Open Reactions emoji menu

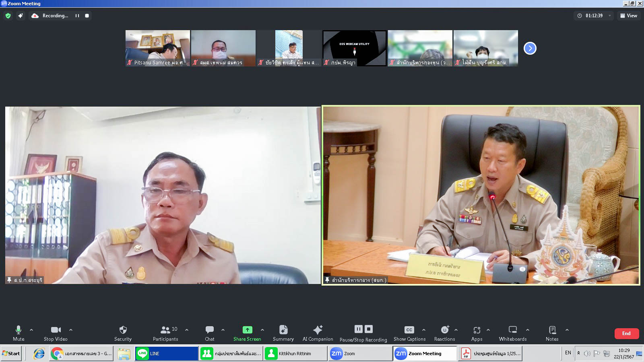(x=445, y=333)
